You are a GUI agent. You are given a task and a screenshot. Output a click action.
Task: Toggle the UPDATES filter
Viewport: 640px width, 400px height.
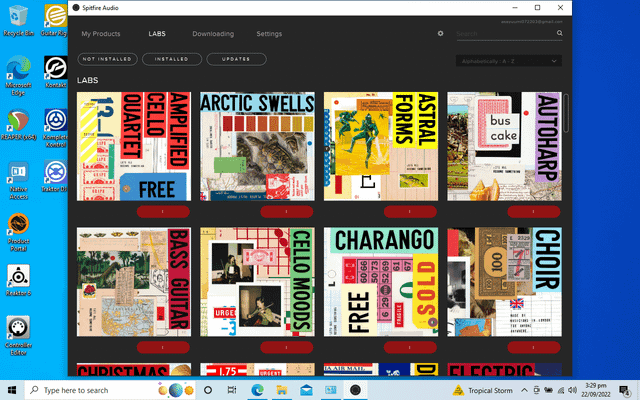coord(236,60)
